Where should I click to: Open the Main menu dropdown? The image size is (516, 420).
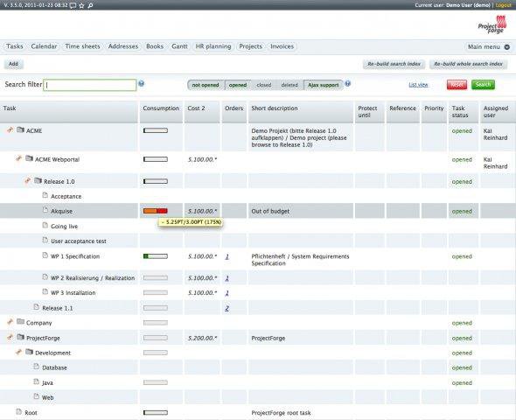(489, 46)
